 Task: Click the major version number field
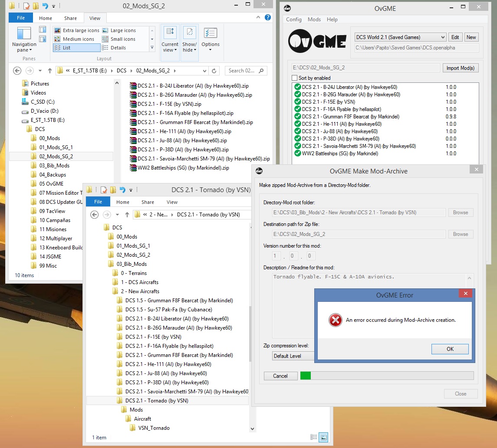click(276, 256)
